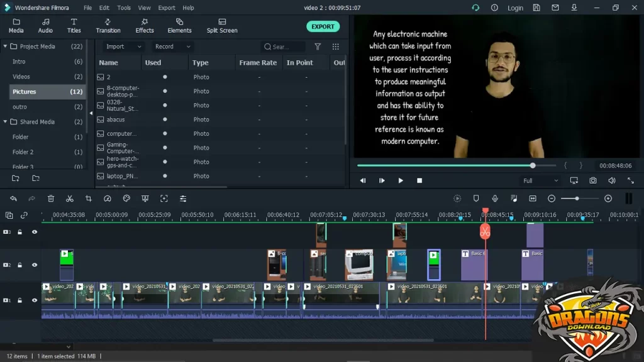The height and width of the screenshot is (362, 644).
Task: Open the Split Screen panel
Action: click(222, 26)
